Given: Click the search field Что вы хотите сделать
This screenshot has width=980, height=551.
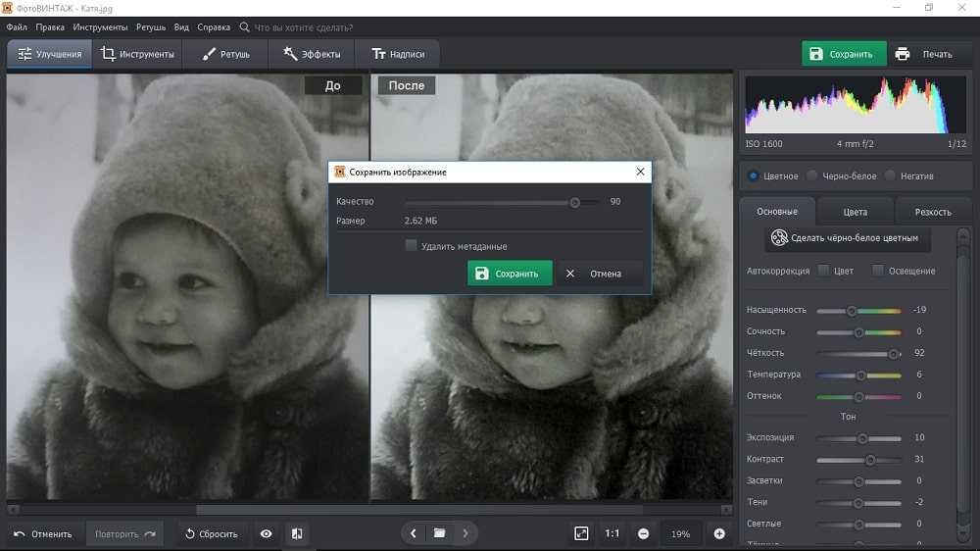Looking at the screenshot, I should tap(304, 27).
